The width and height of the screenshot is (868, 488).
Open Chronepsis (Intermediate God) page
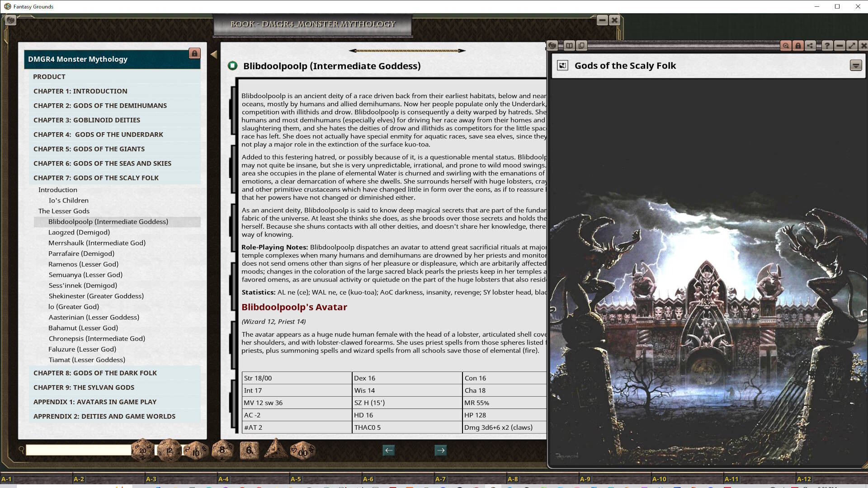click(x=97, y=339)
